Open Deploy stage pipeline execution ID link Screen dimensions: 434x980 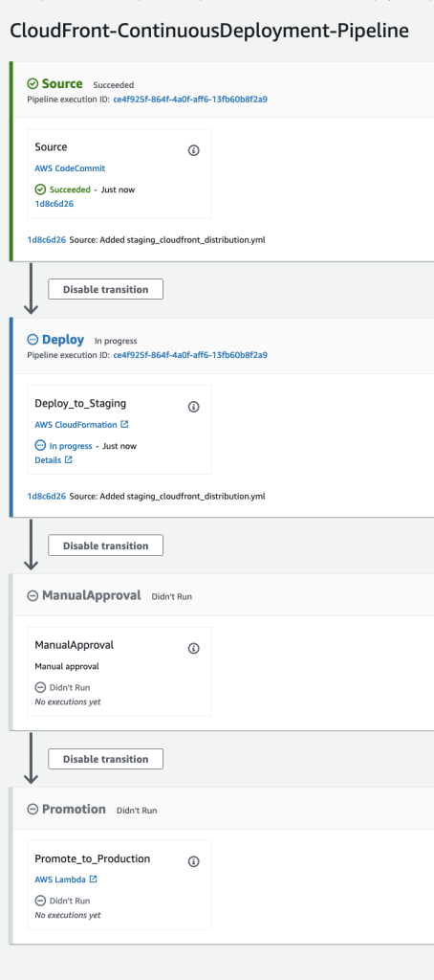190,355
